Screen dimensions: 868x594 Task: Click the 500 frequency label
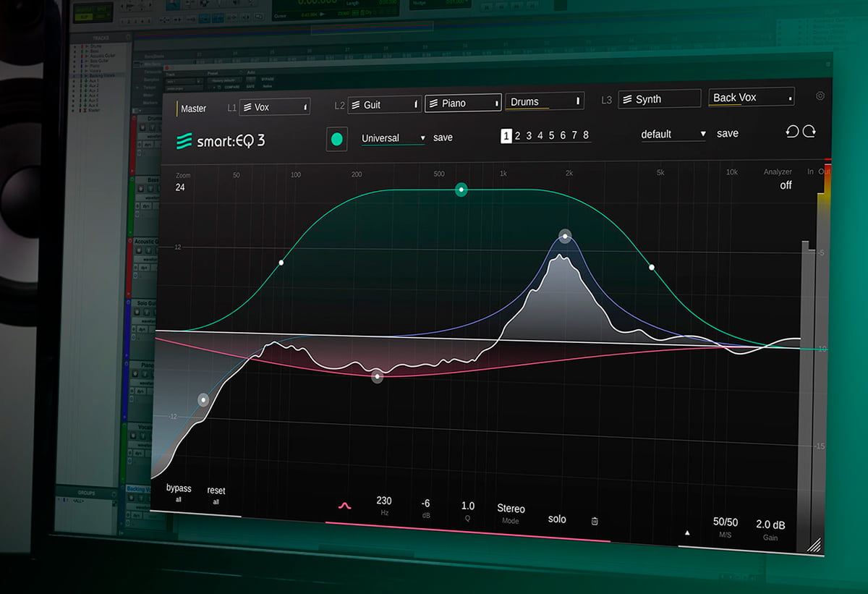[x=439, y=174]
